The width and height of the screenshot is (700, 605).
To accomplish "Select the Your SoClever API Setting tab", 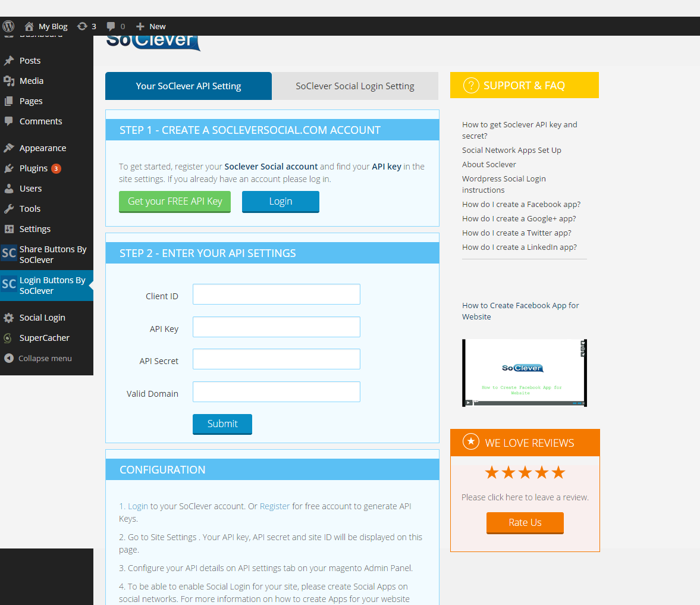I will [188, 86].
